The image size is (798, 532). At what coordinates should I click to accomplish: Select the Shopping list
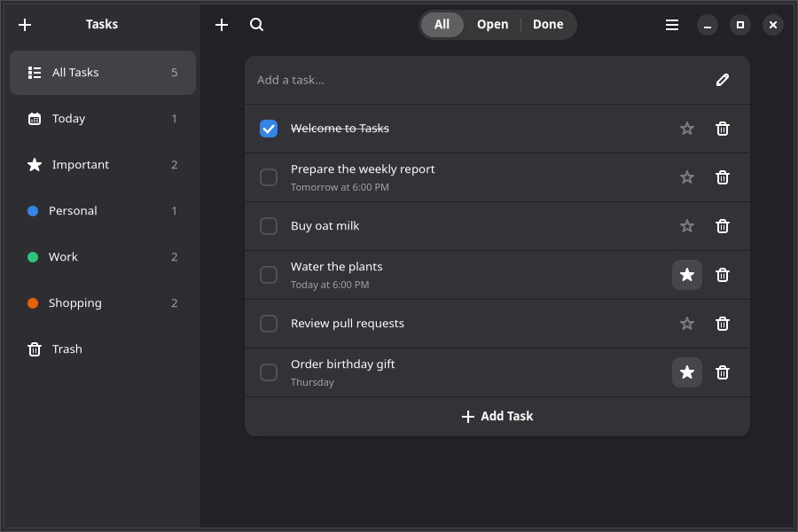point(102,303)
